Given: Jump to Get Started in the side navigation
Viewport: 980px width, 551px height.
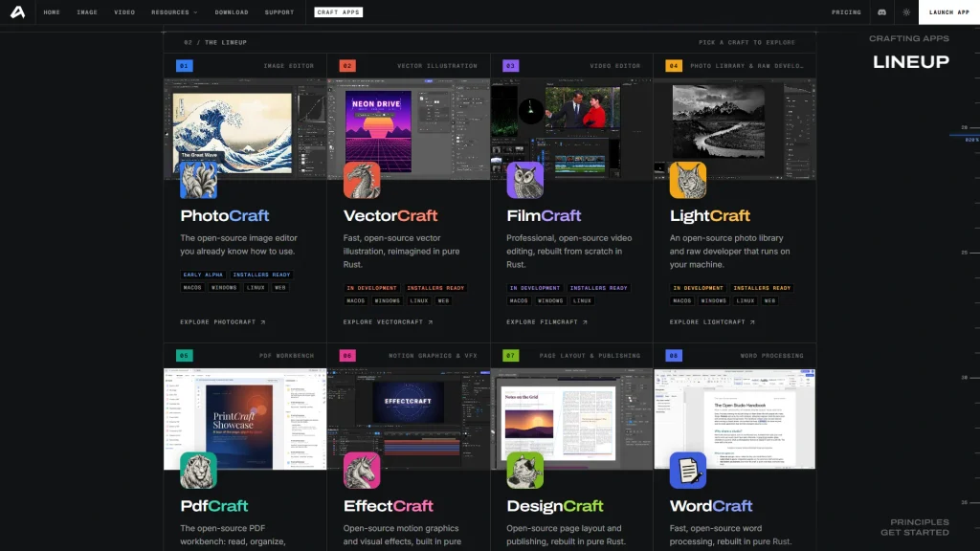Looking at the screenshot, I should click(x=915, y=533).
